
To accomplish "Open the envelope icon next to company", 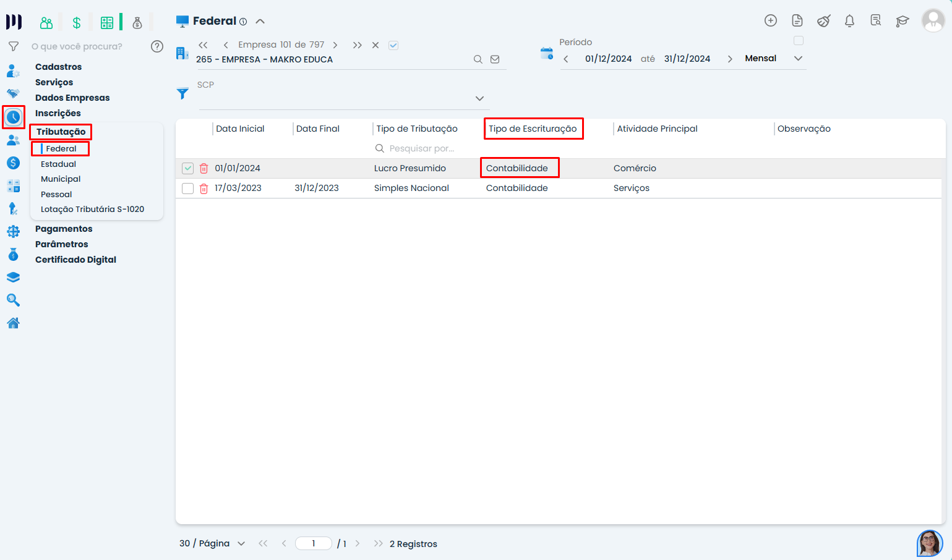I will [x=495, y=59].
